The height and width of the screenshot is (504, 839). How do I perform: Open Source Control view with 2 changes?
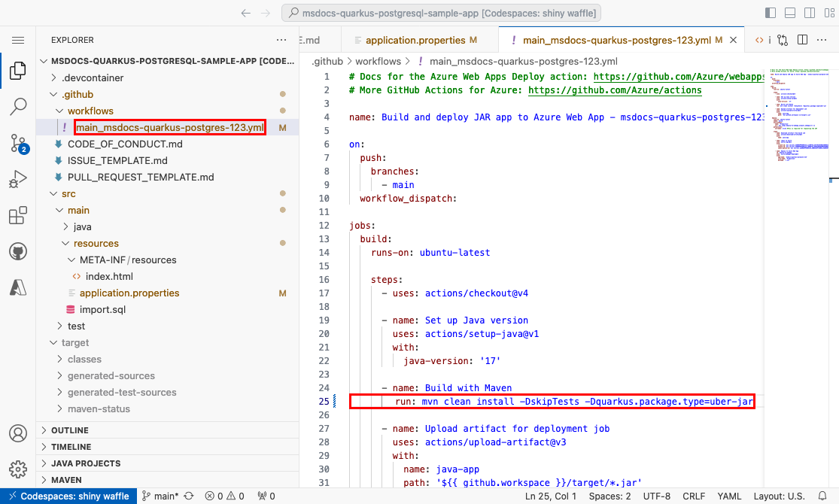click(x=18, y=142)
